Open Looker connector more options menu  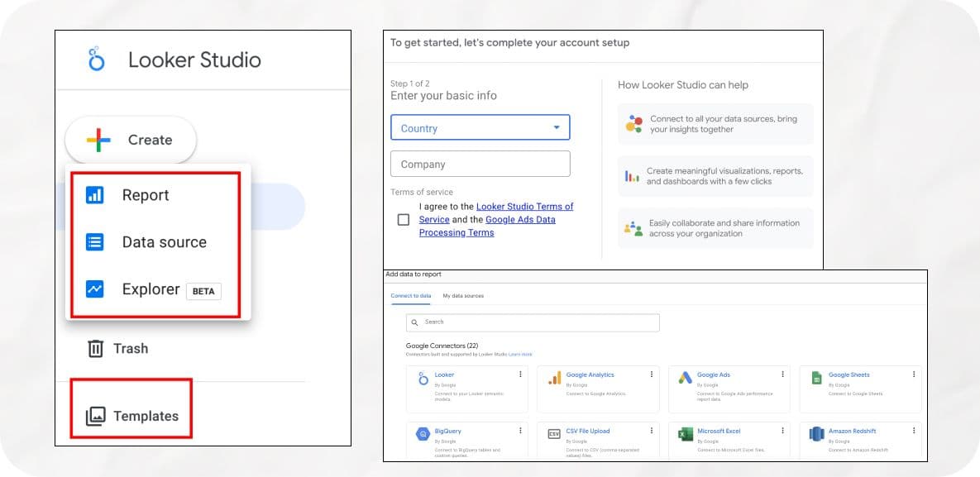tap(520, 374)
